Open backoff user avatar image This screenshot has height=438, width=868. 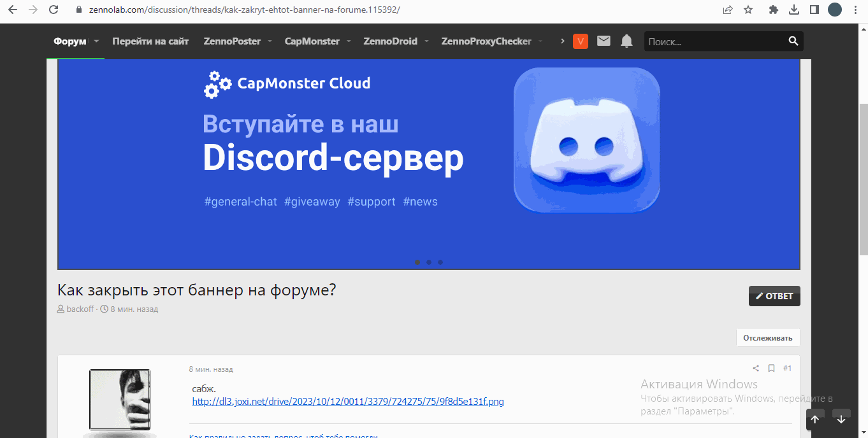coord(120,400)
